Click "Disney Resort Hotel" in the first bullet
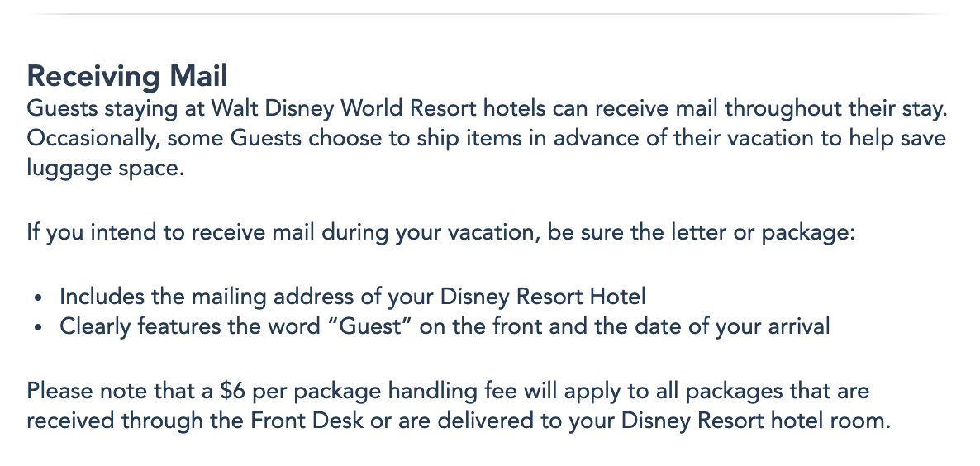This screenshot has width=980, height=466. click(544, 296)
